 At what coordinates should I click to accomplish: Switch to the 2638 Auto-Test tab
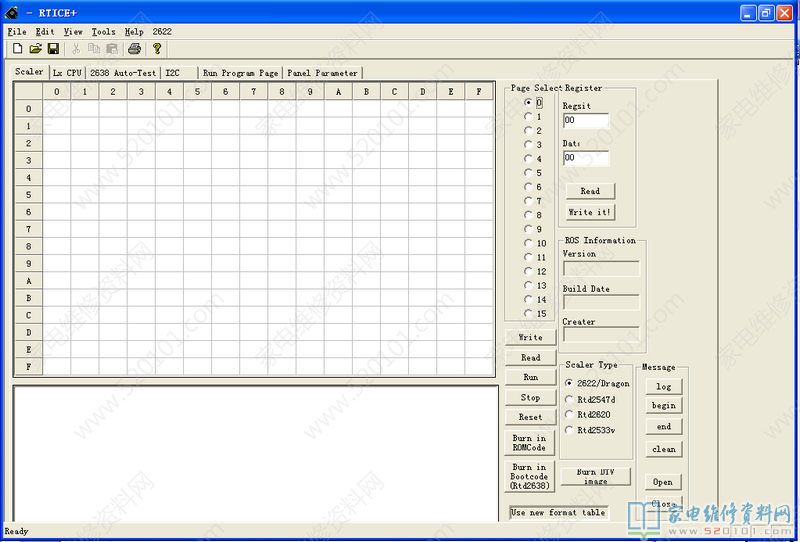(x=123, y=73)
